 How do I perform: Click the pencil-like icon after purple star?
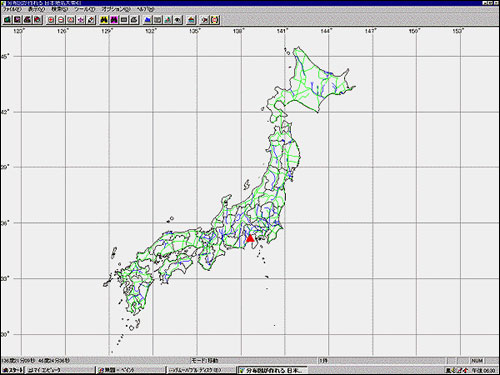(91, 20)
